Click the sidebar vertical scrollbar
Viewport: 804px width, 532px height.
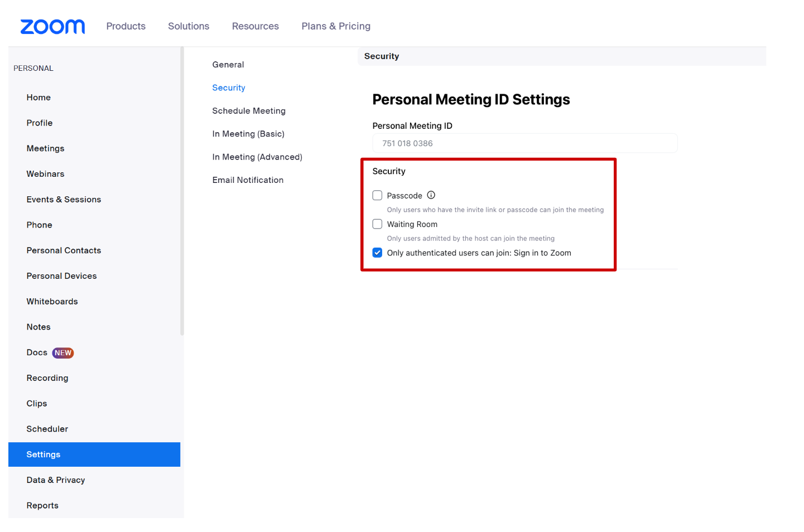click(182, 191)
